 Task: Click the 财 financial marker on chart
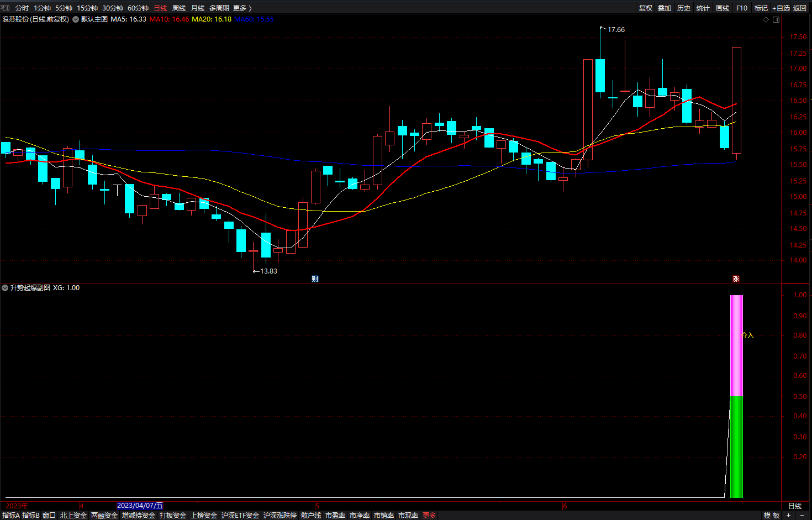click(x=315, y=279)
